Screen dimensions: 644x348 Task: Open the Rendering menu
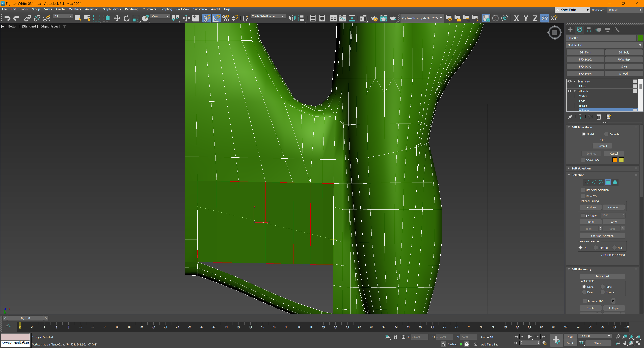click(132, 9)
